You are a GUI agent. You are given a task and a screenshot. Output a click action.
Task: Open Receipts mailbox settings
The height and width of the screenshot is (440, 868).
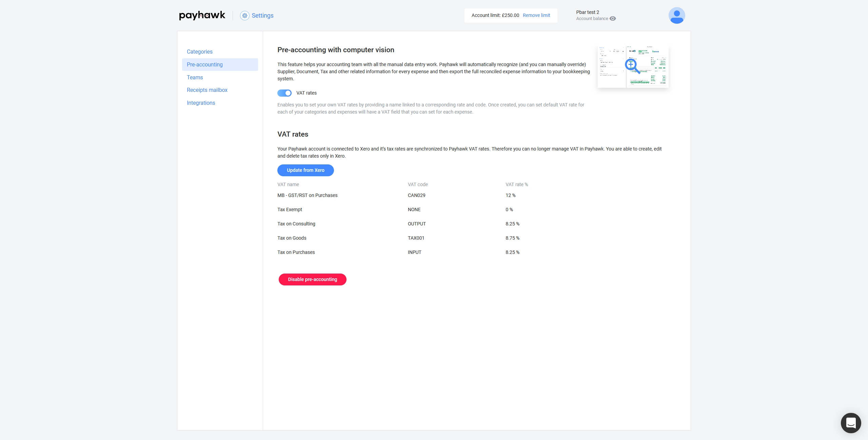pos(207,90)
